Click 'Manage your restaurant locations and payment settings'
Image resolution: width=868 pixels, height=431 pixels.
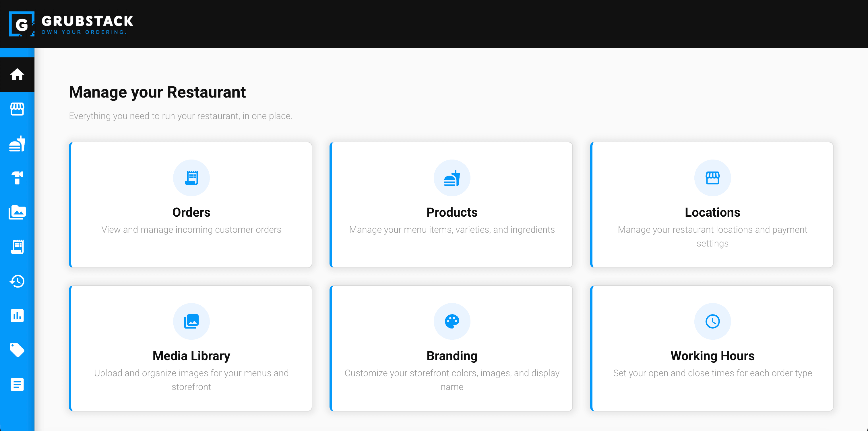(712, 236)
